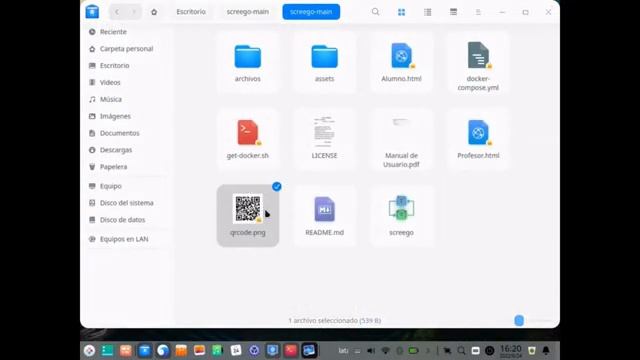640x360 pixels.
Task: Navigate to Escritorio in breadcrumb
Action: pyautogui.click(x=191, y=12)
